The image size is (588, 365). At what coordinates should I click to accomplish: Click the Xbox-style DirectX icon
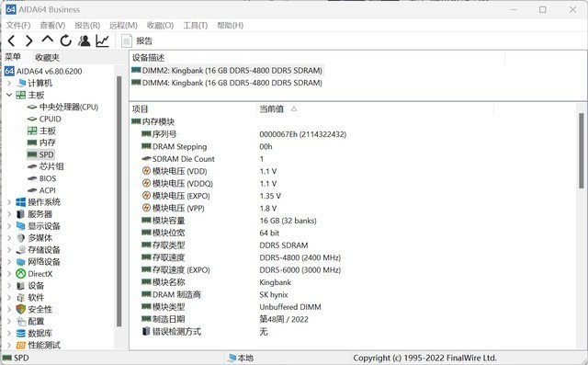21,274
